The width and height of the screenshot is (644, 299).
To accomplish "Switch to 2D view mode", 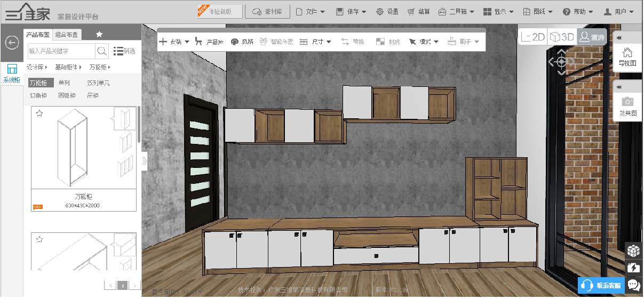I will pyautogui.click(x=532, y=37).
